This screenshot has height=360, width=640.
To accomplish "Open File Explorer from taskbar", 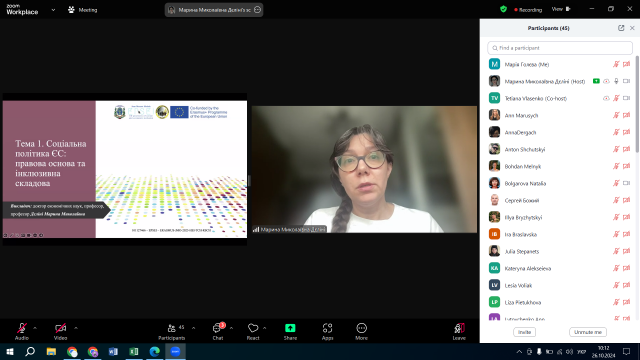I will (x=51, y=351).
